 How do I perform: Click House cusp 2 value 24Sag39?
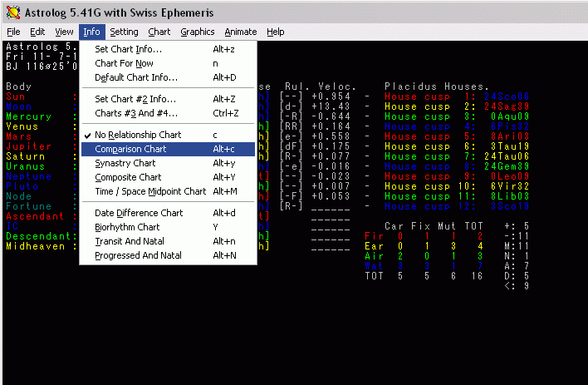coord(507,106)
